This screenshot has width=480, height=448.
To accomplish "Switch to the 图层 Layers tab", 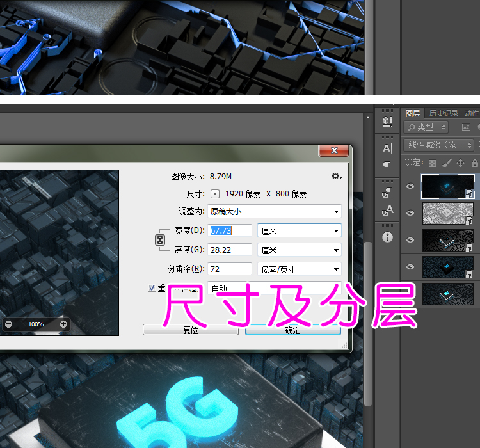I will pyautogui.click(x=413, y=113).
